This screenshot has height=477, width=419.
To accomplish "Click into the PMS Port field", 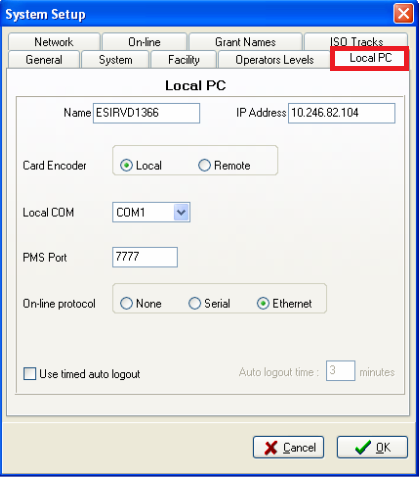I will click(145, 257).
